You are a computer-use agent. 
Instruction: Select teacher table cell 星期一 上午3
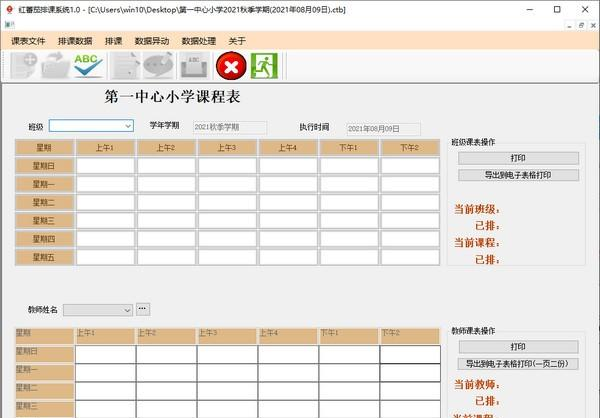coord(227,372)
